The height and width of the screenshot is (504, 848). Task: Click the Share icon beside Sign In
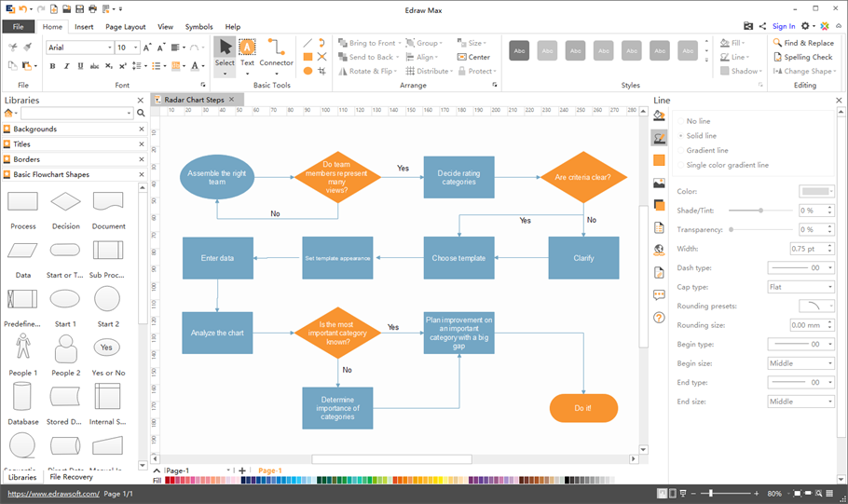coord(763,26)
